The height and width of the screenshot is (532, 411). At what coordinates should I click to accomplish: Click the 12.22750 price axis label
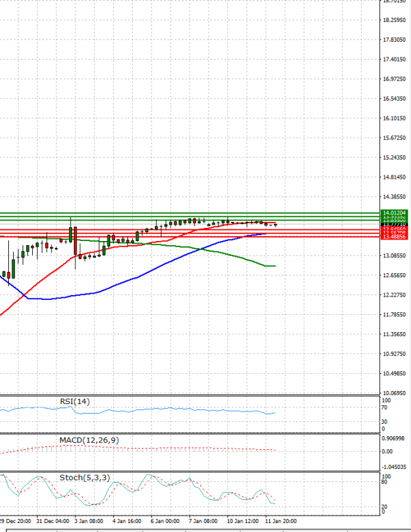click(x=394, y=295)
